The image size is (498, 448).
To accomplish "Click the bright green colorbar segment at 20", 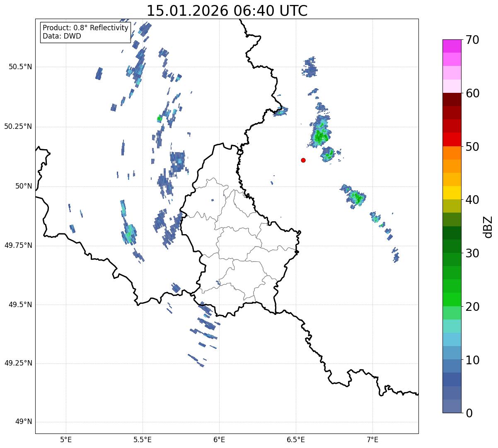I will pyautogui.click(x=452, y=299).
